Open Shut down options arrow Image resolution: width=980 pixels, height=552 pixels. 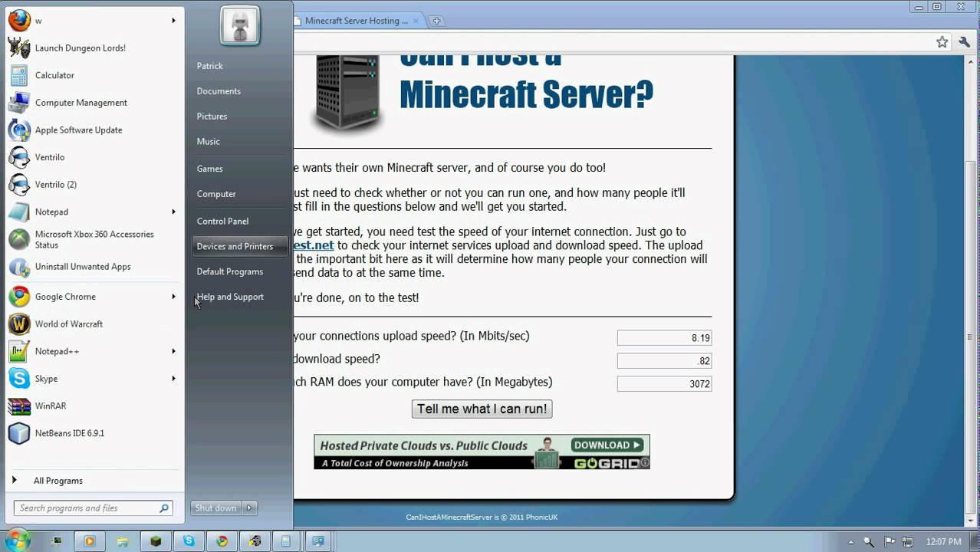tap(249, 508)
